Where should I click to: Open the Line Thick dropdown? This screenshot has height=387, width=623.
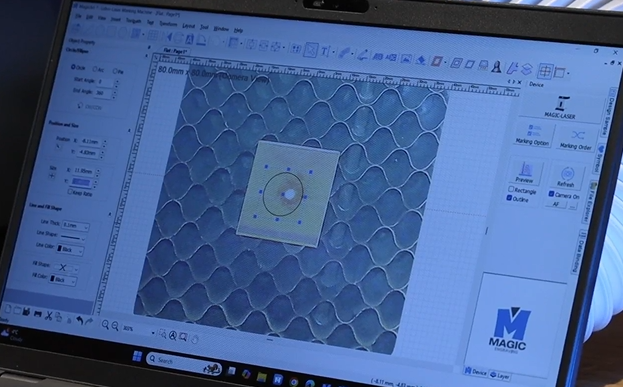tap(75, 226)
